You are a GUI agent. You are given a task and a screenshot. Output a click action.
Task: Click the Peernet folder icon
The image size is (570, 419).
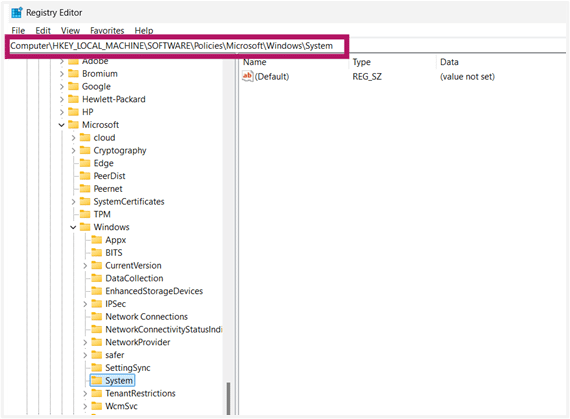[x=85, y=189]
